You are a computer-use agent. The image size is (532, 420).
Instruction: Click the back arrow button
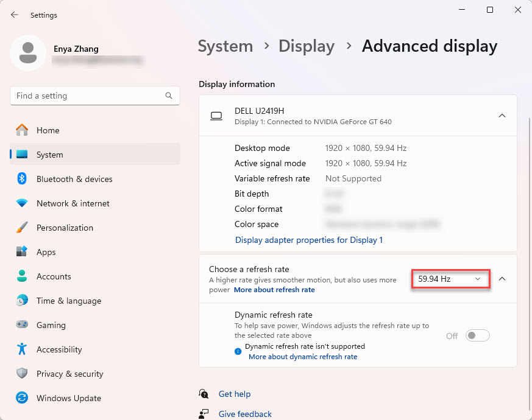tap(15, 15)
